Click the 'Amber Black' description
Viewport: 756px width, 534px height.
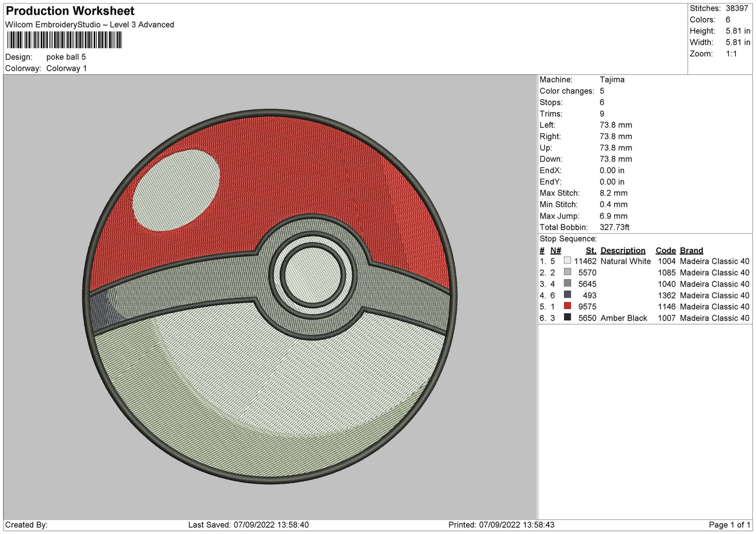(x=624, y=319)
